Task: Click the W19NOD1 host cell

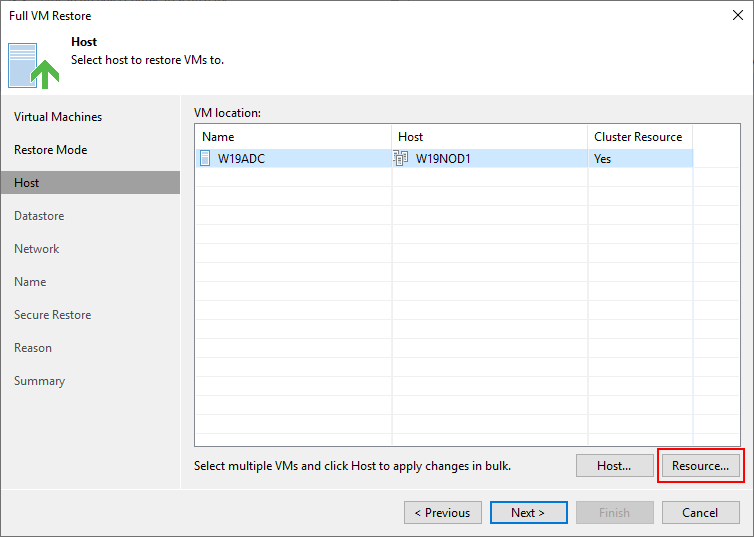Action: click(490, 158)
